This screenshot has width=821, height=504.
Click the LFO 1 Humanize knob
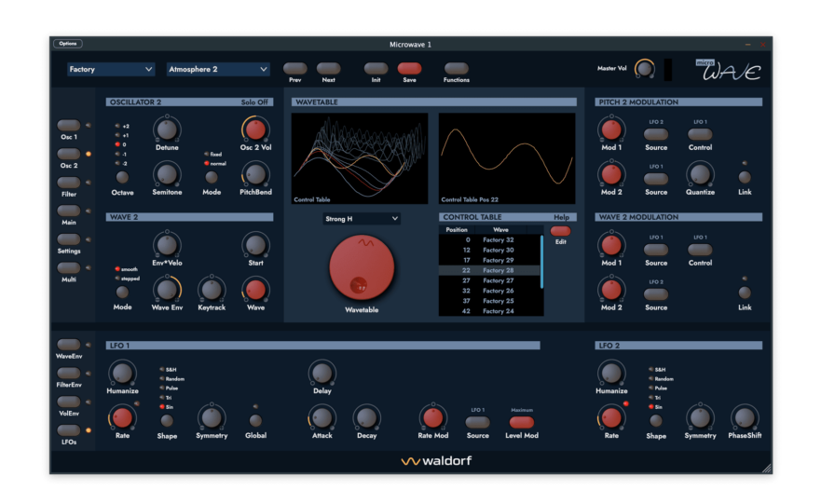pyautogui.click(x=122, y=374)
